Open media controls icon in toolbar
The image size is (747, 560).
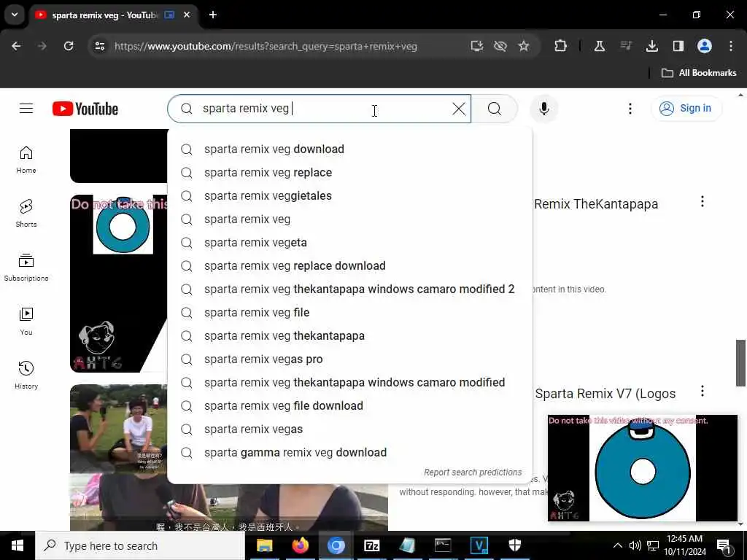pyautogui.click(x=625, y=46)
